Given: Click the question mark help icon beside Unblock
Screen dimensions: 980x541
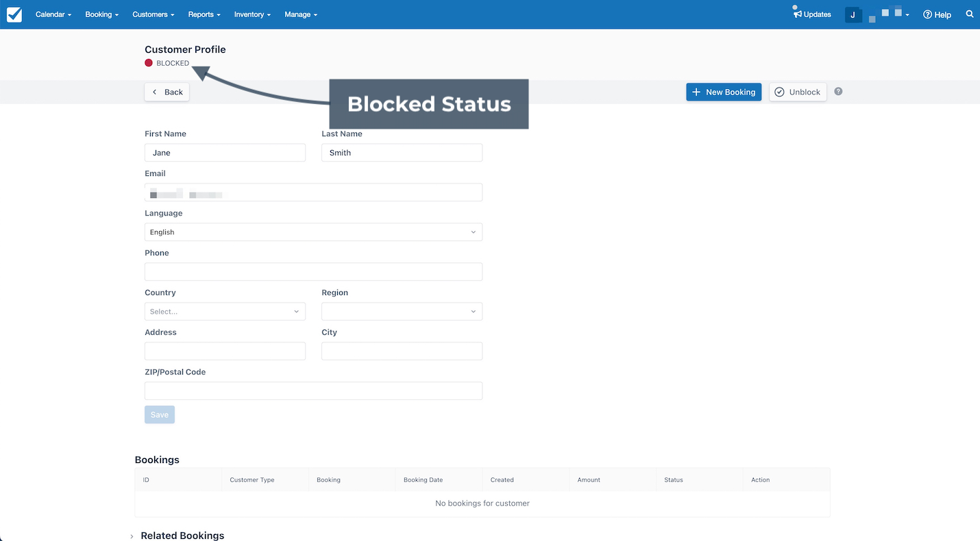Looking at the screenshot, I should [x=838, y=91].
